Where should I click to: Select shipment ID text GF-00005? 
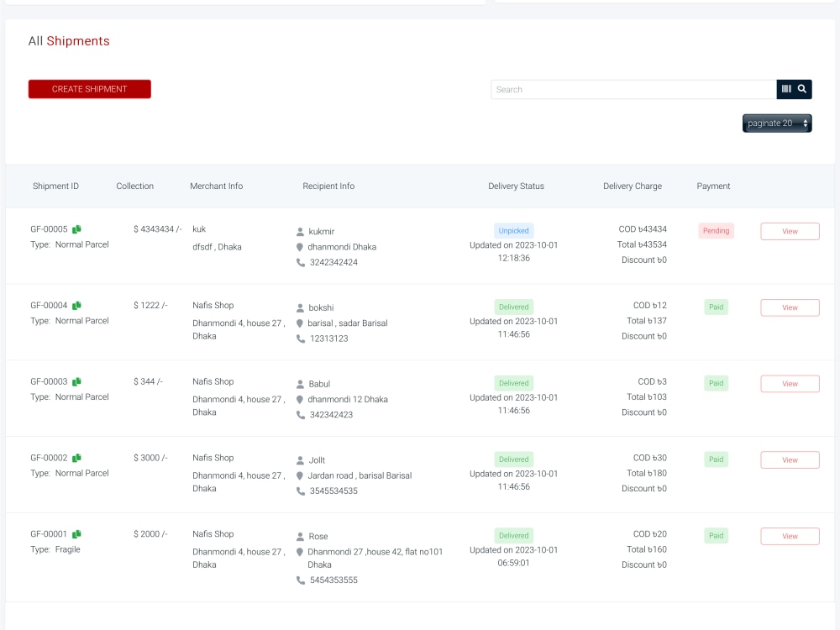coord(49,229)
